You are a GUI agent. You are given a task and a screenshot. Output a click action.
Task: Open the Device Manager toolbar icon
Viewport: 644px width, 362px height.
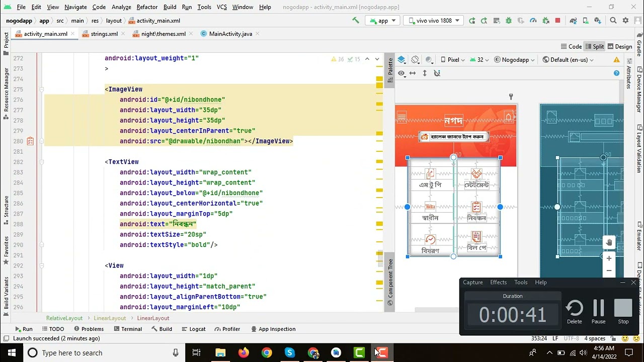coord(585,21)
